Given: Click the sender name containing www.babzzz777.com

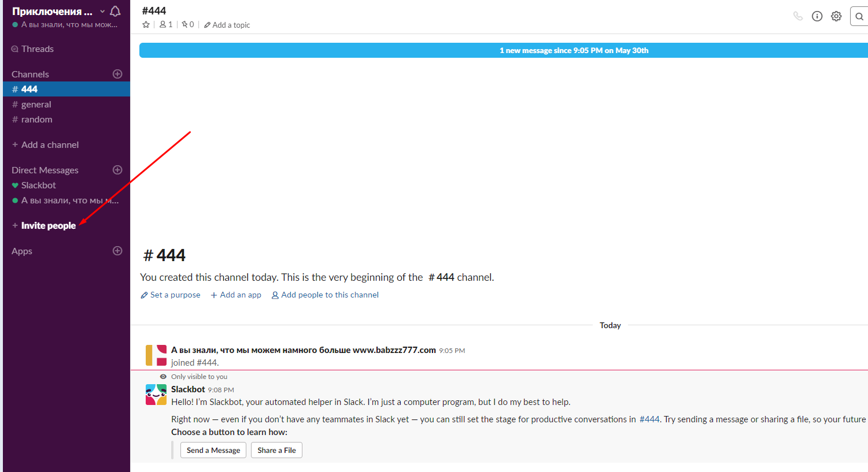Looking at the screenshot, I should [x=304, y=350].
